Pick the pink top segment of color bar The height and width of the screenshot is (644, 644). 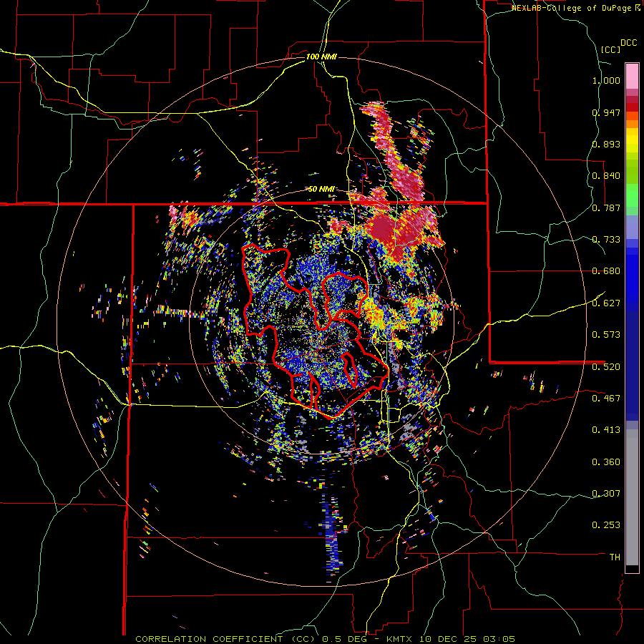coord(632,76)
